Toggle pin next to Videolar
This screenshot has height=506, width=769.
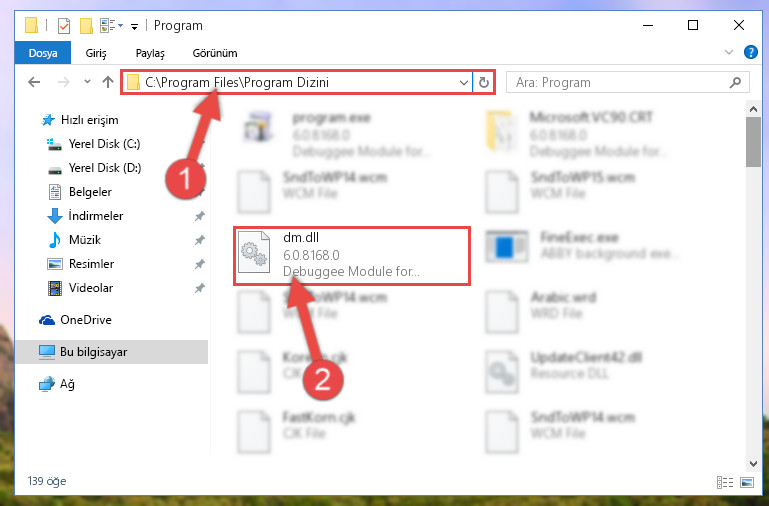(x=200, y=288)
